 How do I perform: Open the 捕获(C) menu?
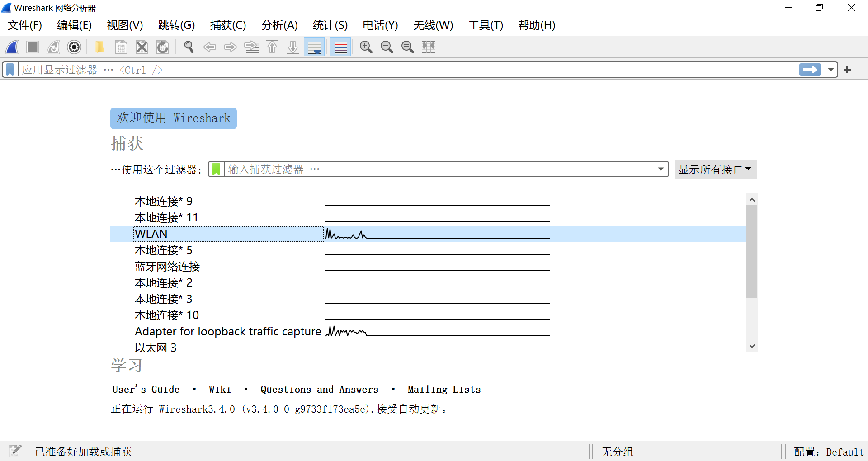[228, 25]
